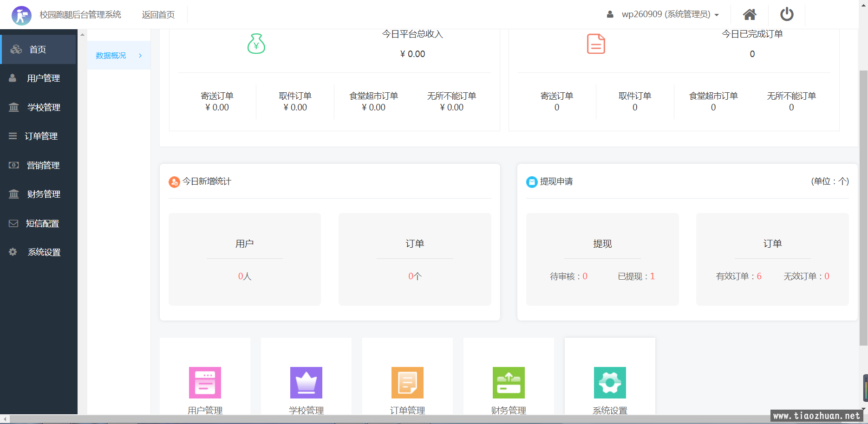Click the 订单管理 list icon in sidebar
Screen dimensions: 868x424
13,136
